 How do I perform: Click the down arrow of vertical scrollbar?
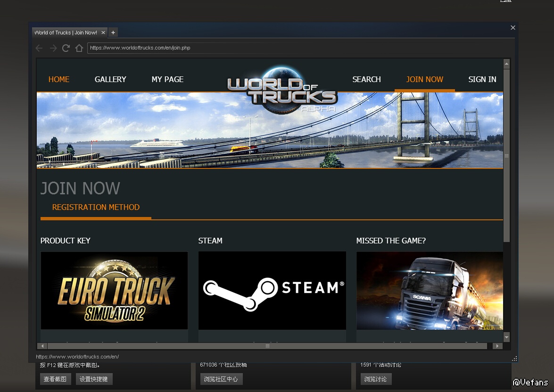coord(507,337)
